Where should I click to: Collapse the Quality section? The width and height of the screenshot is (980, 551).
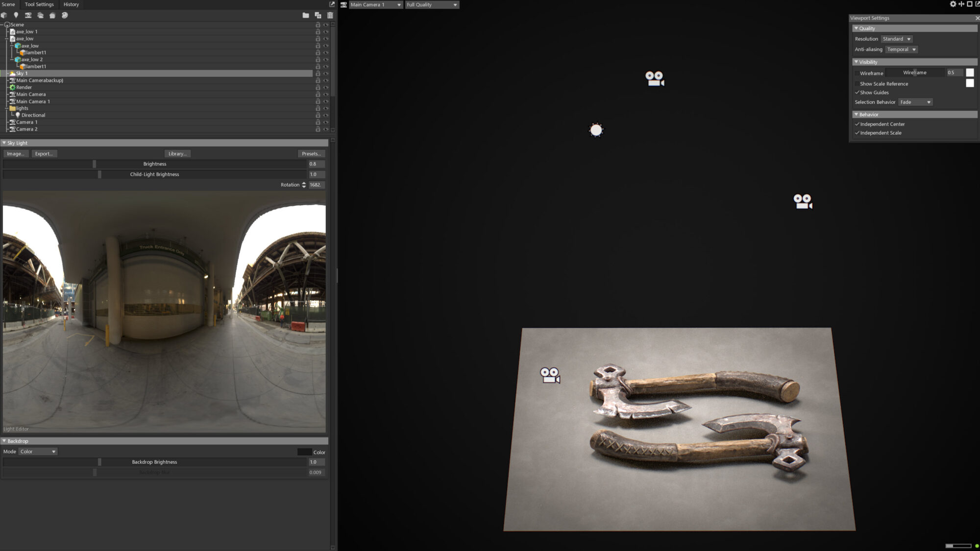pyautogui.click(x=857, y=28)
